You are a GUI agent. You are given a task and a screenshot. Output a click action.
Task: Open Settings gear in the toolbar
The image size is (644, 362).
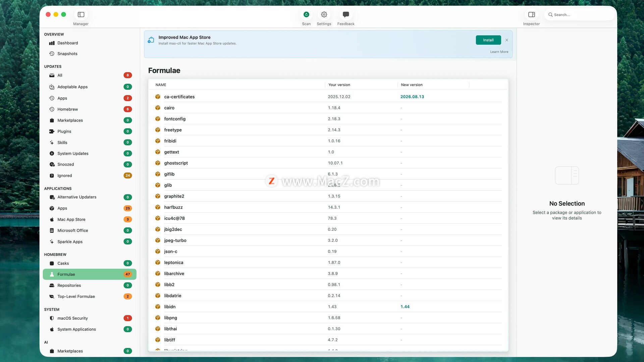click(x=324, y=14)
